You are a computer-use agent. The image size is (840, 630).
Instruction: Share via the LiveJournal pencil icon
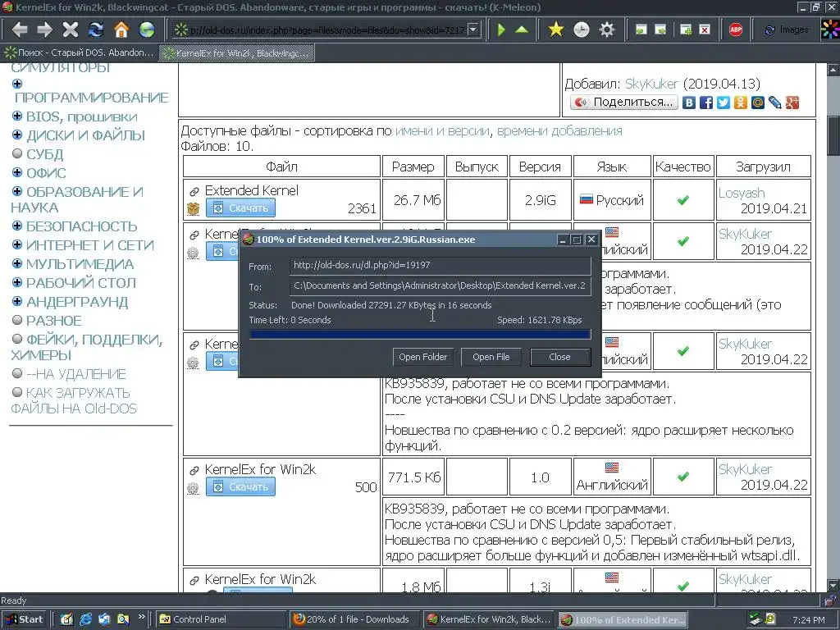774,103
